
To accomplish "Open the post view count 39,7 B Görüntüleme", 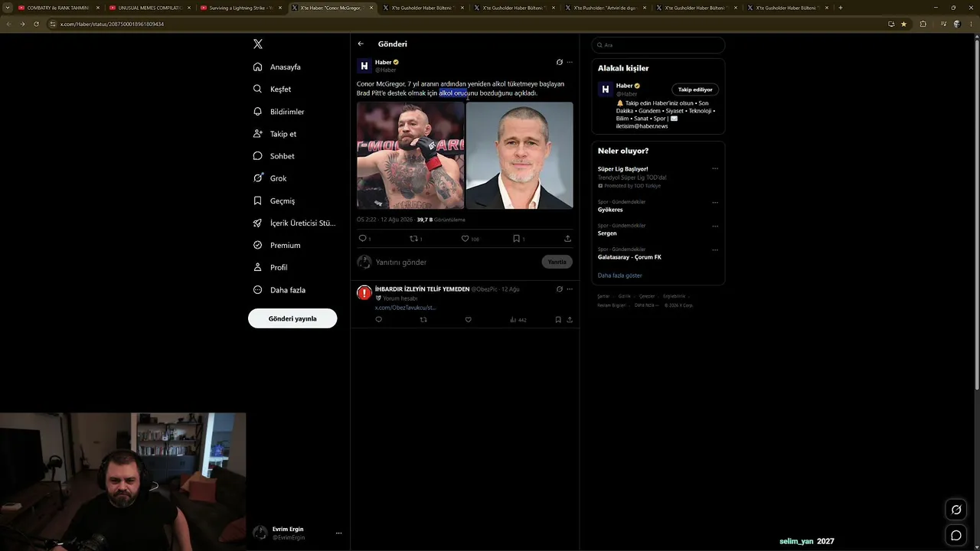I will tap(441, 220).
